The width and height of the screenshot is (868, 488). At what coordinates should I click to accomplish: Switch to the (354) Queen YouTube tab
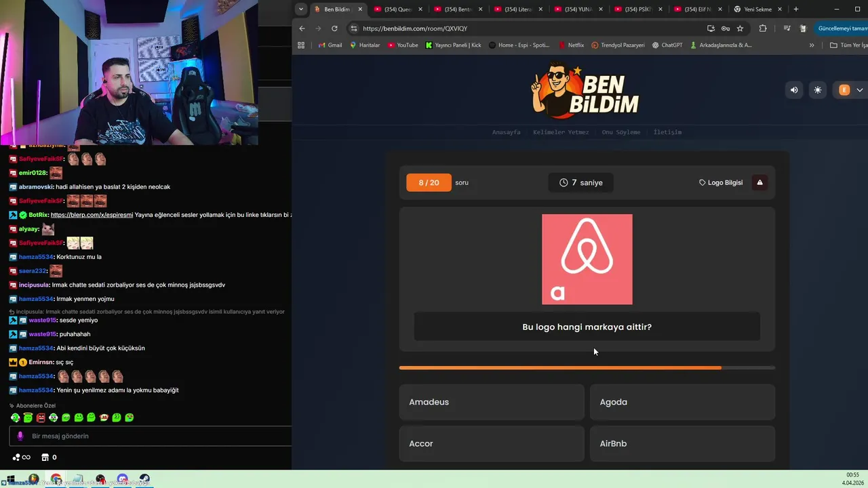[398, 9]
